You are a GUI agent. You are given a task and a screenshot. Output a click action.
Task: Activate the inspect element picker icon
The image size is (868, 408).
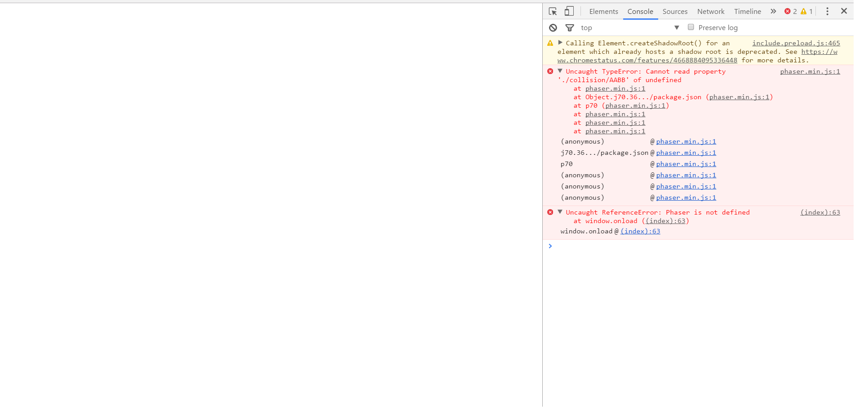point(553,11)
